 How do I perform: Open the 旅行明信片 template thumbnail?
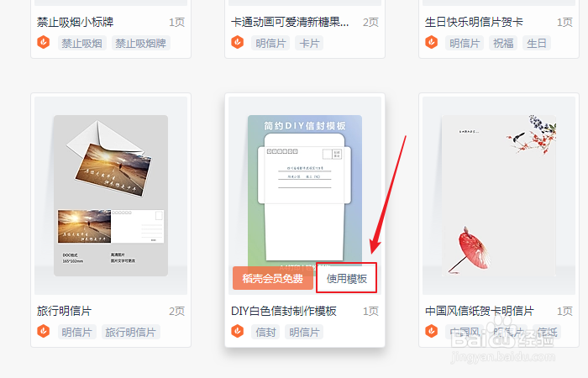click(111, 196)
